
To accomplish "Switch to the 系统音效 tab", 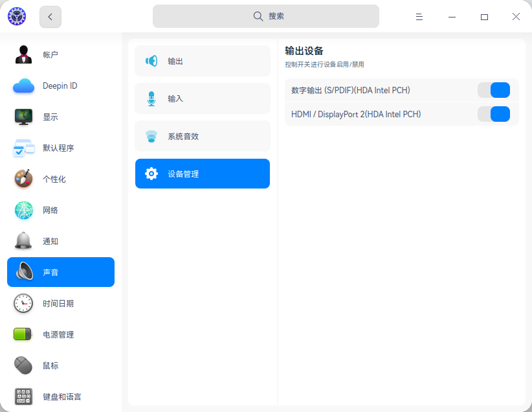I will click(x=203, y=136).
